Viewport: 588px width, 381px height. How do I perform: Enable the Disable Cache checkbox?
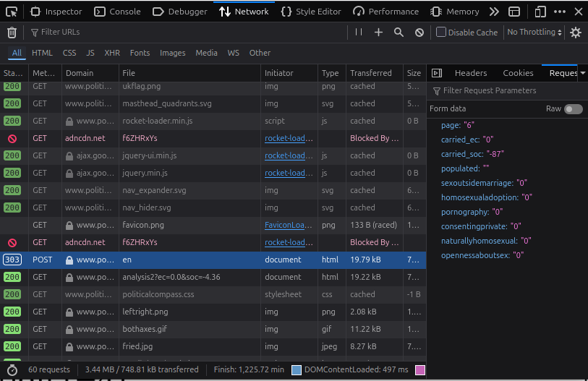click(441, 33)
